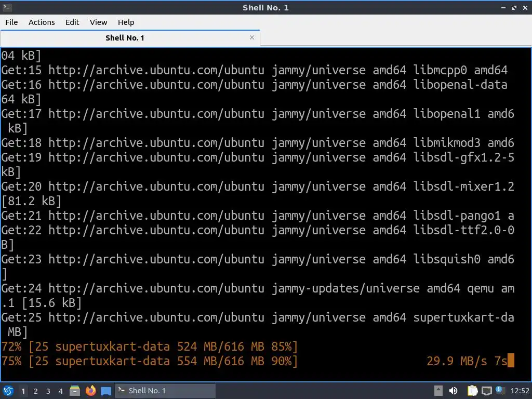Click the Get:19 libsdl-gfx1.2-5 line
Viewport: 532px width, 399px height.
(258, 158)
